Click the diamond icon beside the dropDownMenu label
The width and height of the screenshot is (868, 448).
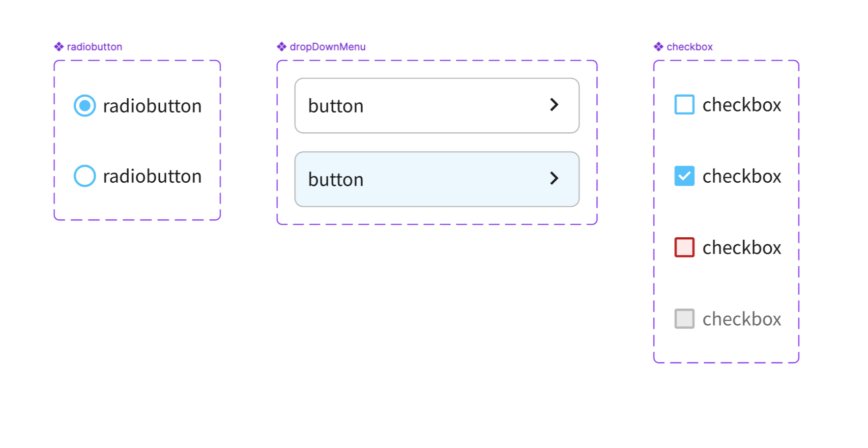coord(282,47)
